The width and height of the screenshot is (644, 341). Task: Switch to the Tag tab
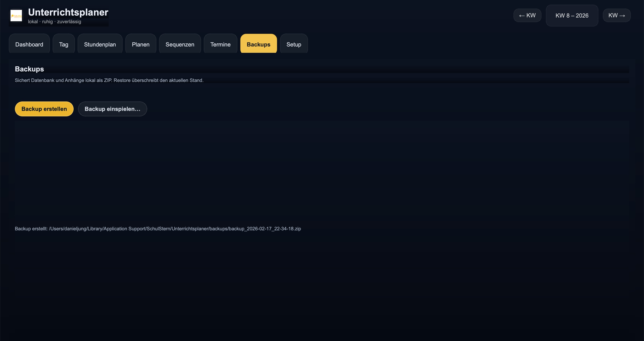pos(64,44)
